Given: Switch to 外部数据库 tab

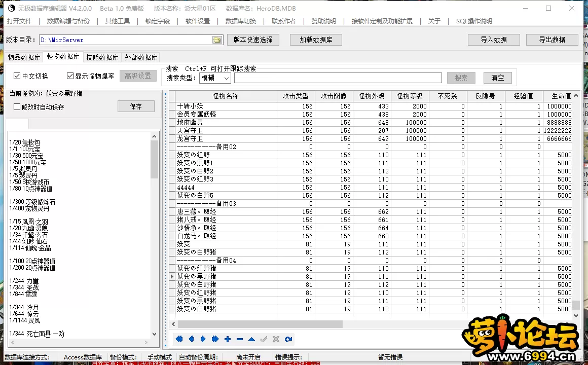Looking at the screenshot, I should tap(141, 57).
